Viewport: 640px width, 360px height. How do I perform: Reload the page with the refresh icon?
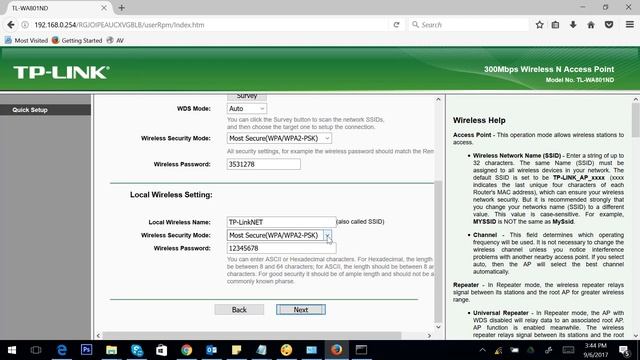[x=396, y=25]
